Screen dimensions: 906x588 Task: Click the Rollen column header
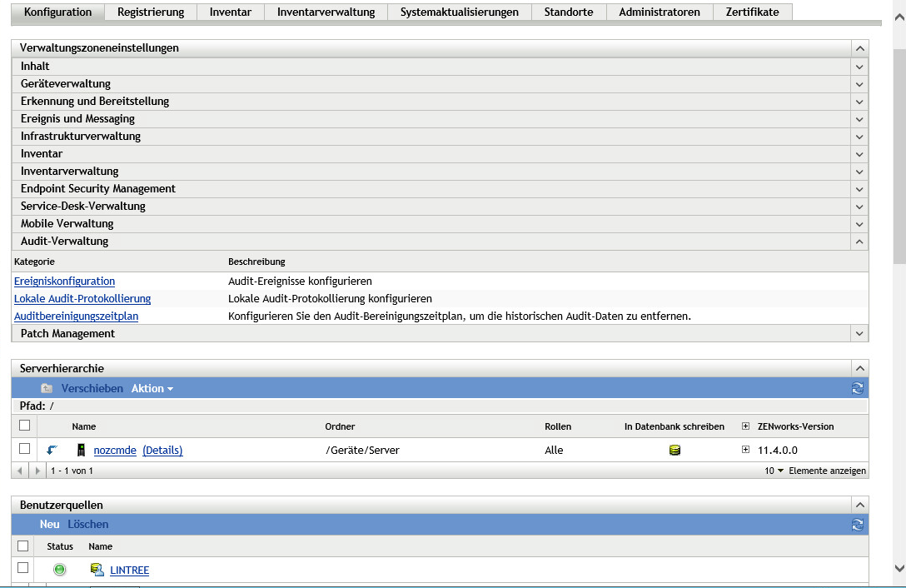[x=558, y=426]
